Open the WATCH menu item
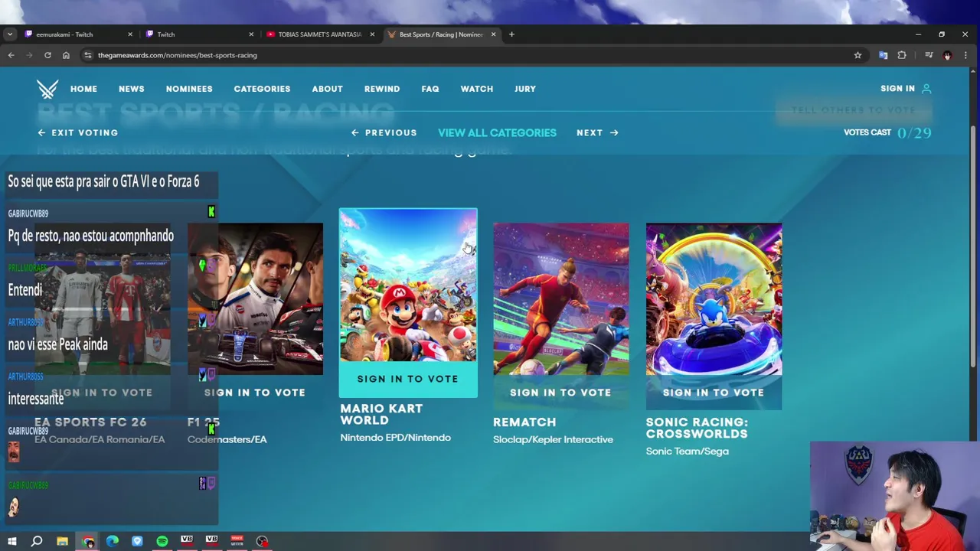 point(476,89)
